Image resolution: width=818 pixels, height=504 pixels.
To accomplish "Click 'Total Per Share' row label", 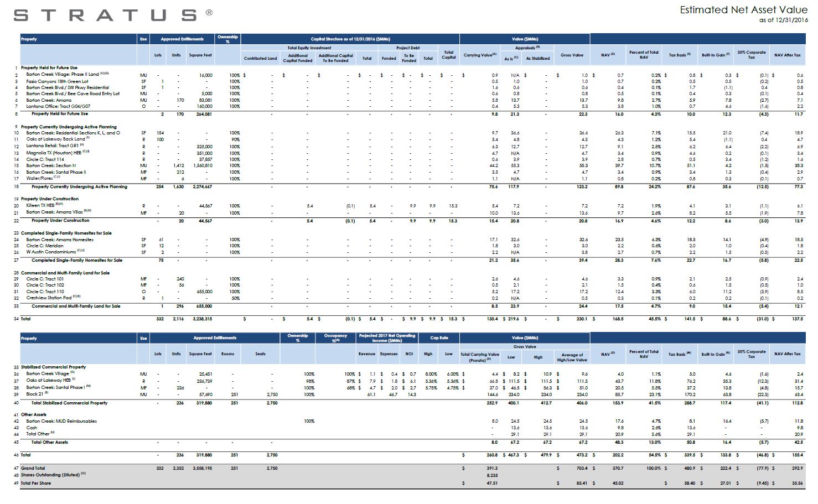I will tap(35, 483).
